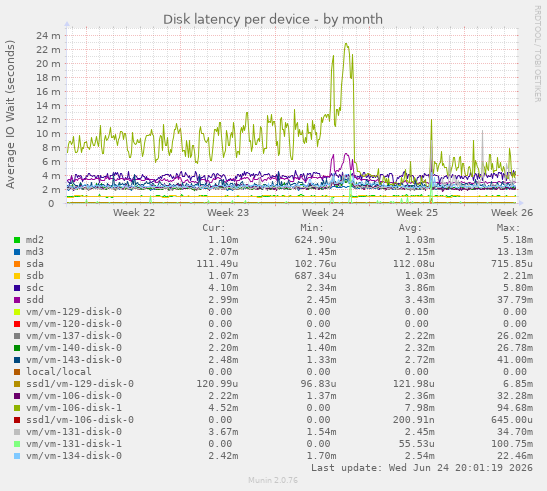Click the vm/vm-120-disk-0 red legend swatch

(x=17, y=324)
